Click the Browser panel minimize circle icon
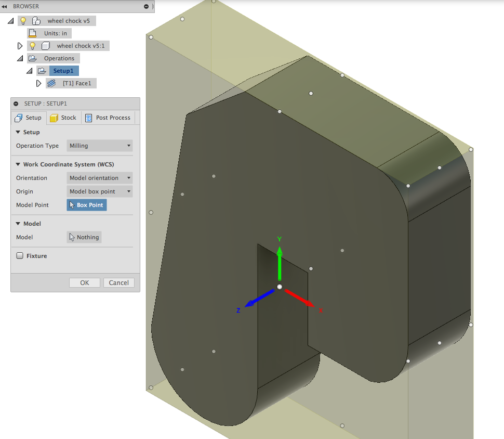This screenshot has height=439, width=504. 146,6
